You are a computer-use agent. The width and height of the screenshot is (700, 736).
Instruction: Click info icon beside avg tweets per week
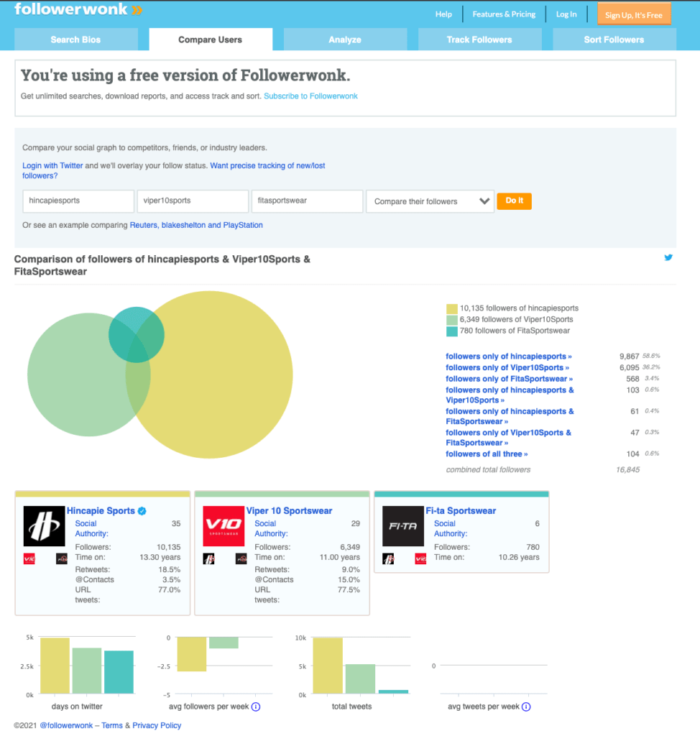(526, 707)
